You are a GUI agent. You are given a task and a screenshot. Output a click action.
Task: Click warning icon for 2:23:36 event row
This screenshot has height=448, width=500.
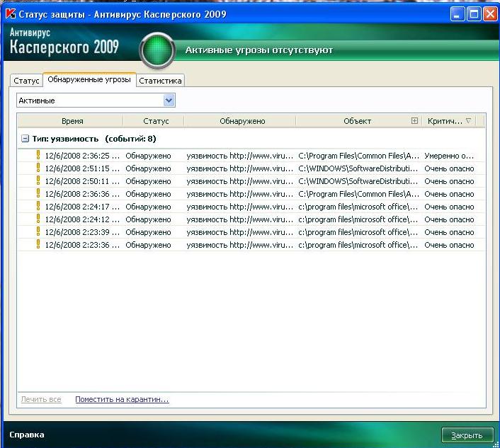[x=38, y=244]
